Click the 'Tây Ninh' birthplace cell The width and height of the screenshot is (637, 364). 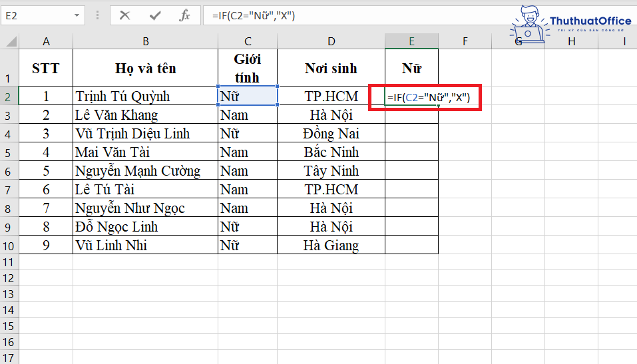point(331,170)
